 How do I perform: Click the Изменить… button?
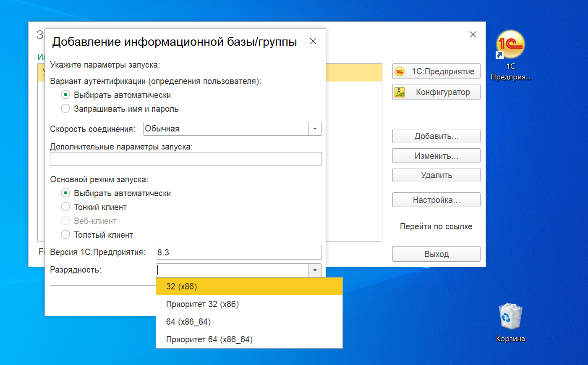click(436, 156)
